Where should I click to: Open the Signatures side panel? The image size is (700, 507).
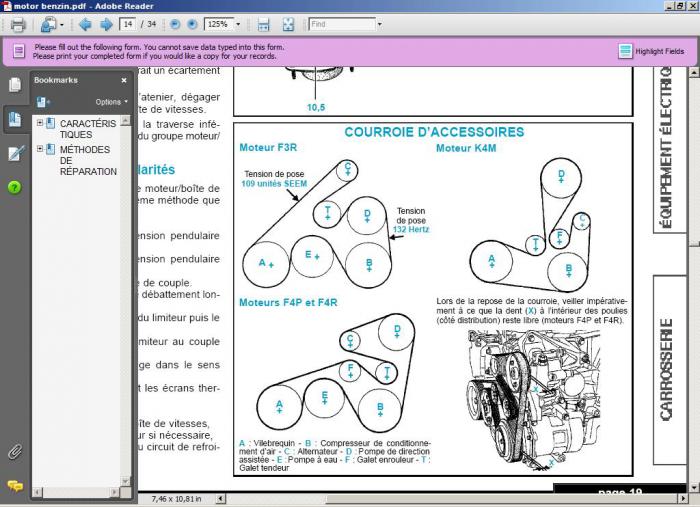tap(15, 153)
